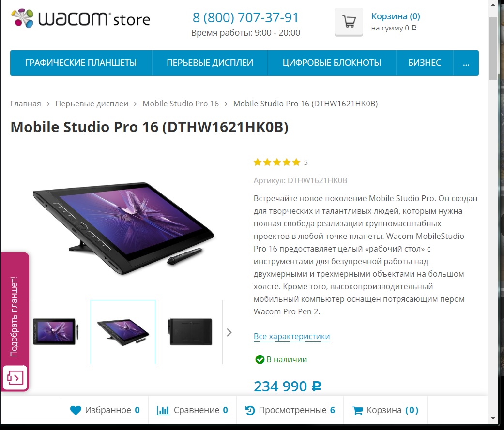Open bottom bar cart icon
The width and height of the screenshot is (504, 430).
tap(357, 411)
